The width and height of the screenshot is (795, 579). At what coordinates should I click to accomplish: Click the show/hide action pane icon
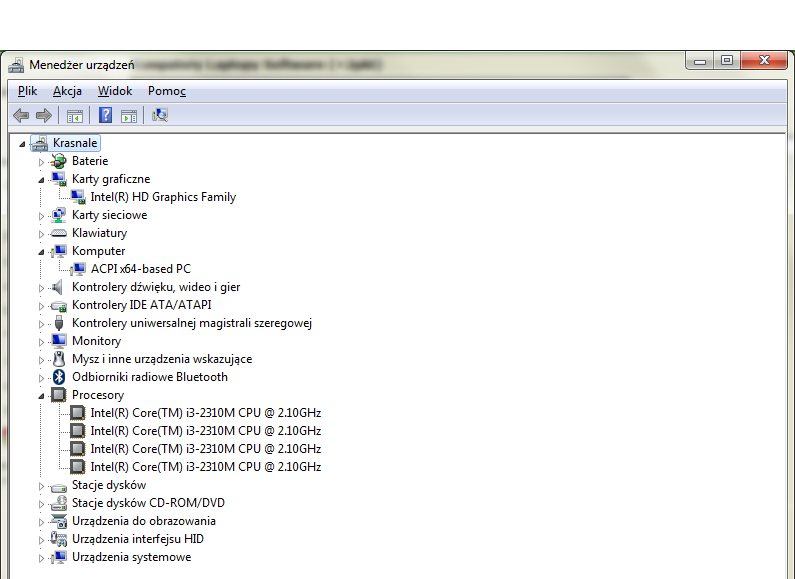point(129,116)
